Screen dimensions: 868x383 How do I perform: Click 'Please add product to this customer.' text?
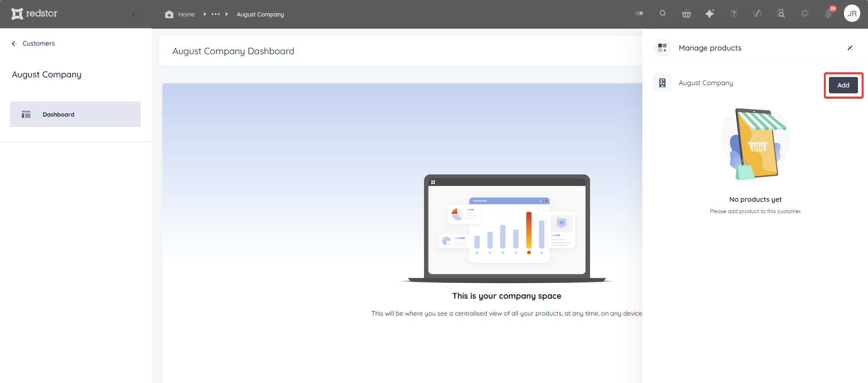(x=756, y=211)
